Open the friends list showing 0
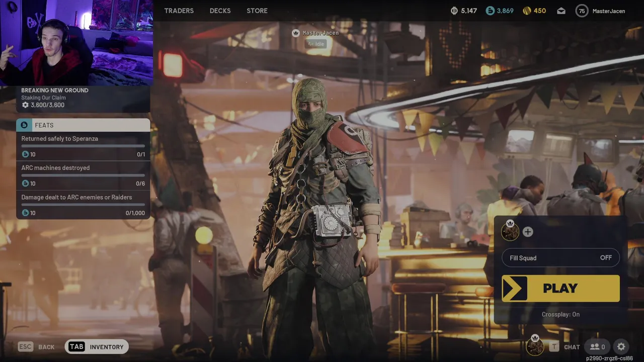 tap(597, 347)
